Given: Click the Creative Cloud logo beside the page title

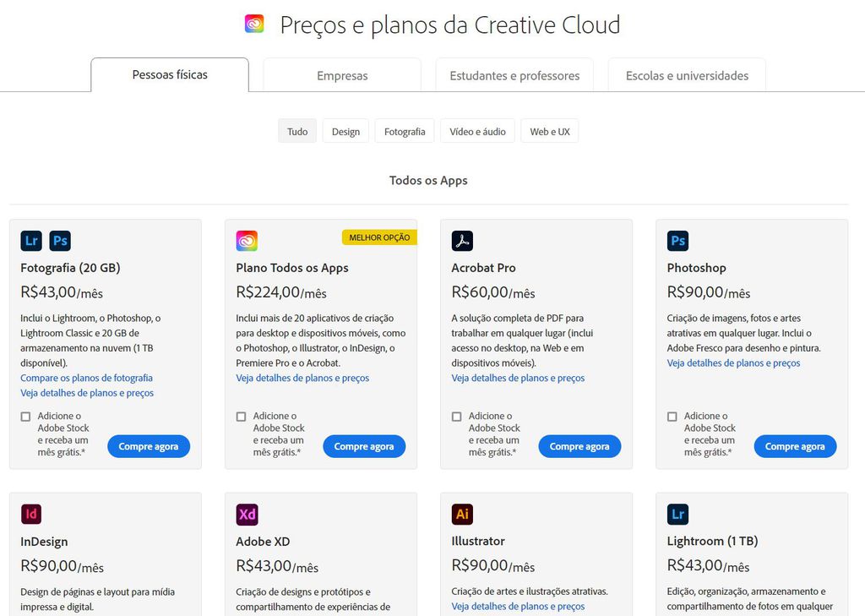Looking at the screenshot, I should click(254, 24).
